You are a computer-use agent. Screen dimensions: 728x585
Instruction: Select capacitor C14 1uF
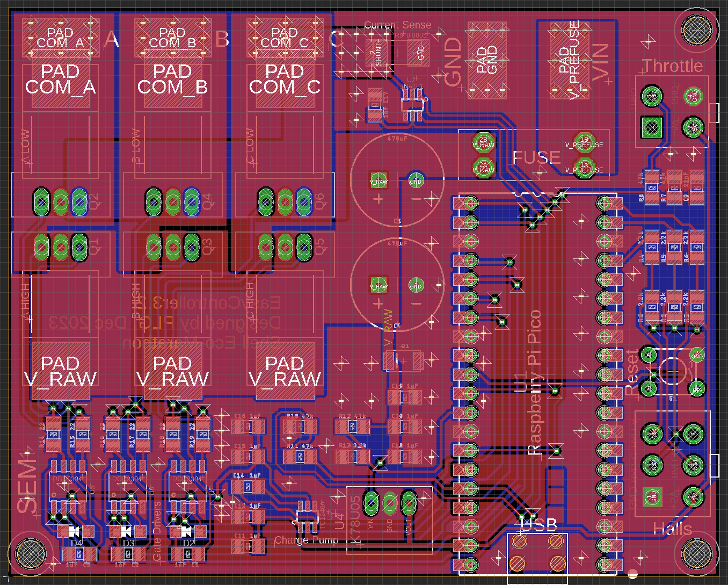coord(248,487)
